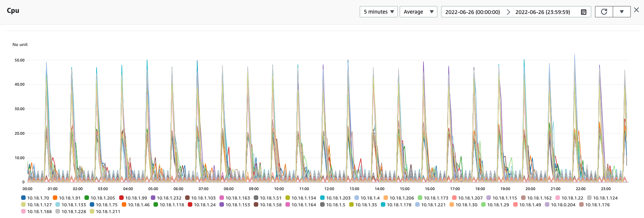The width and height of the screenshot is (644, 218).
Task: Close the Cpu panel with X
Action: tap(636, 10)
